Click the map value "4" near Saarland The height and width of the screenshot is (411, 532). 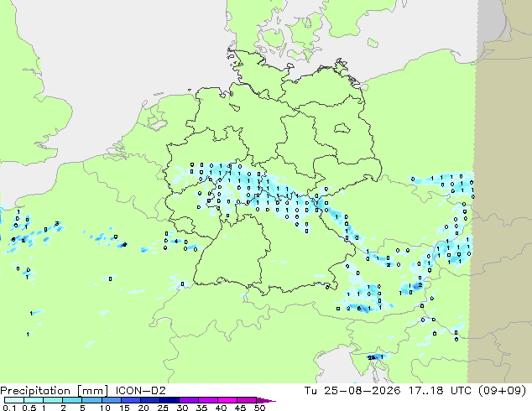coord(176,242)
